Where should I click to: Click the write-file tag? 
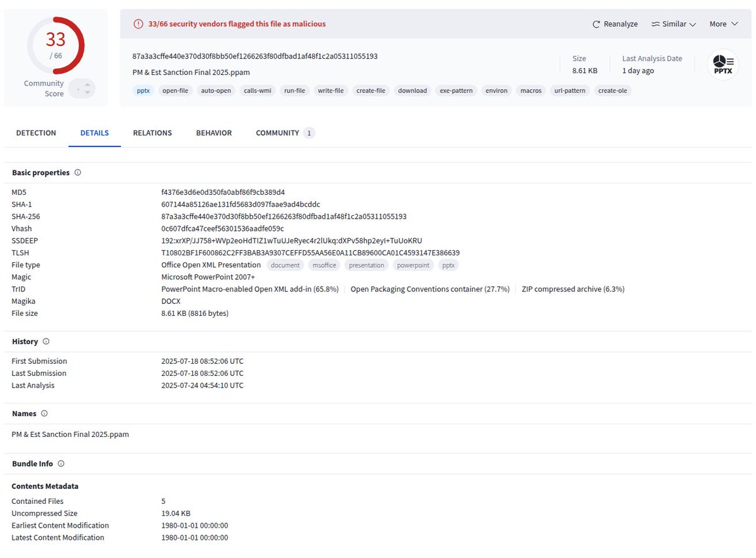pyautogui.click(x=331, y=91)
